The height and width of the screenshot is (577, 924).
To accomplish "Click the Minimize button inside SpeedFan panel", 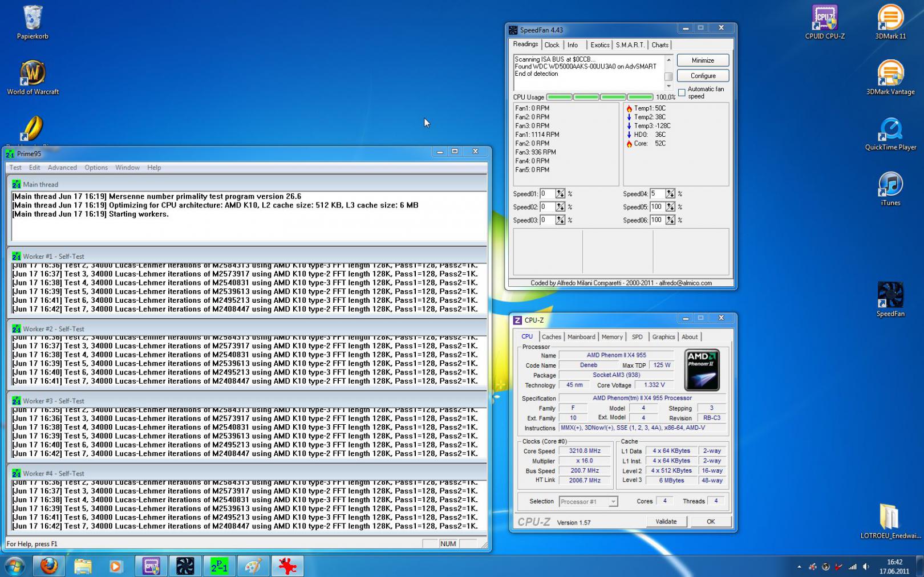I will coord(703,60).
